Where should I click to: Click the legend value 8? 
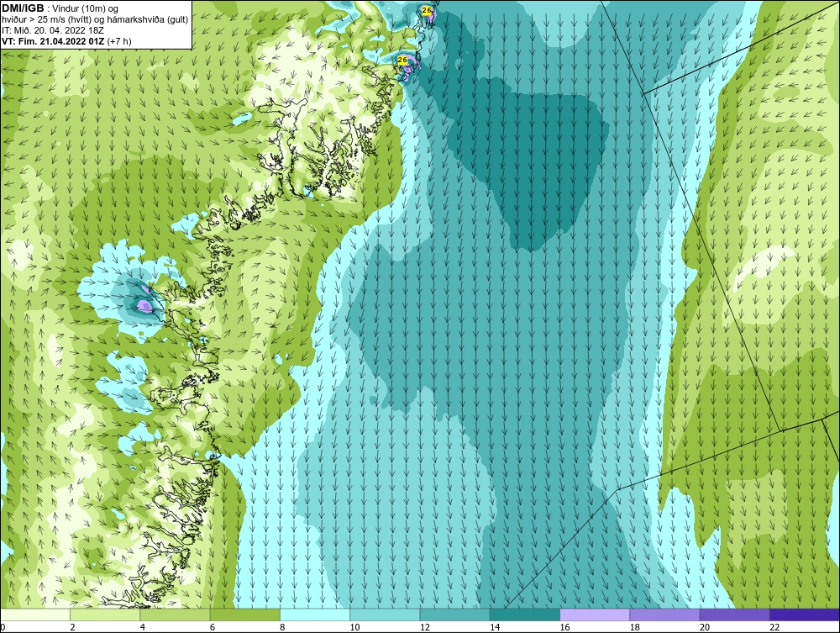point(283,628)
